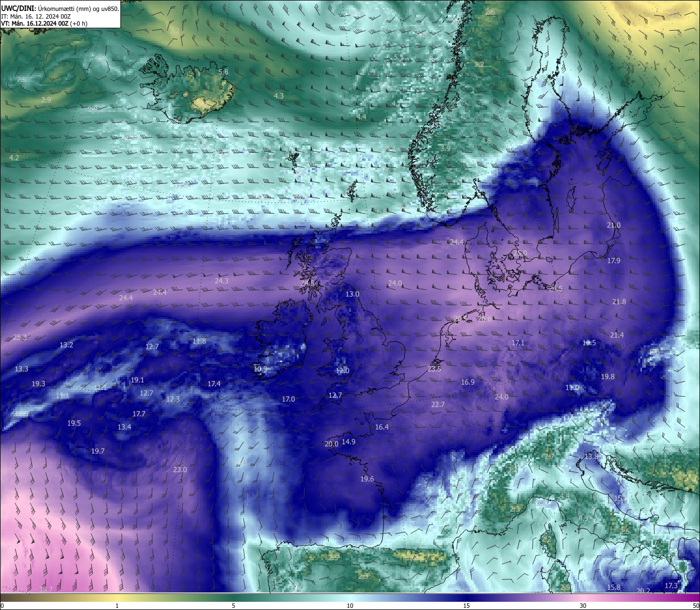Click the map value "19.8"
This screenshot has width=700, height=610.
(x=608, y=377)
